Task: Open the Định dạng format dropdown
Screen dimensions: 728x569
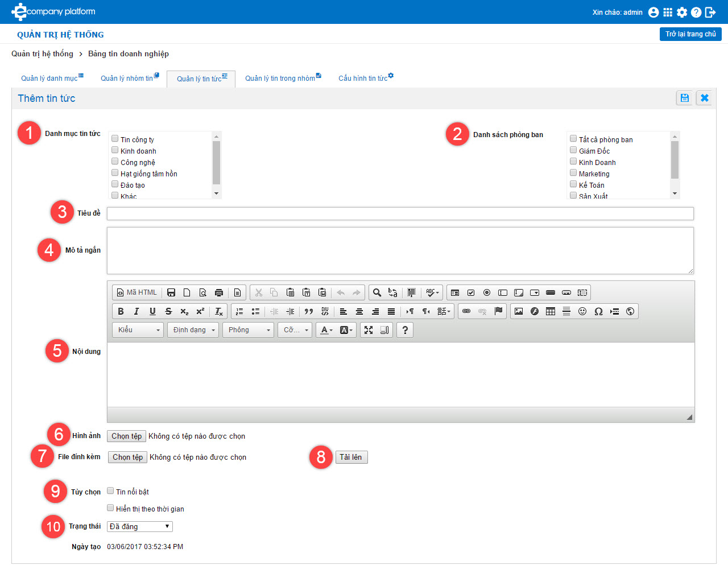Action: pyautogui.click(x=193, y=330)
